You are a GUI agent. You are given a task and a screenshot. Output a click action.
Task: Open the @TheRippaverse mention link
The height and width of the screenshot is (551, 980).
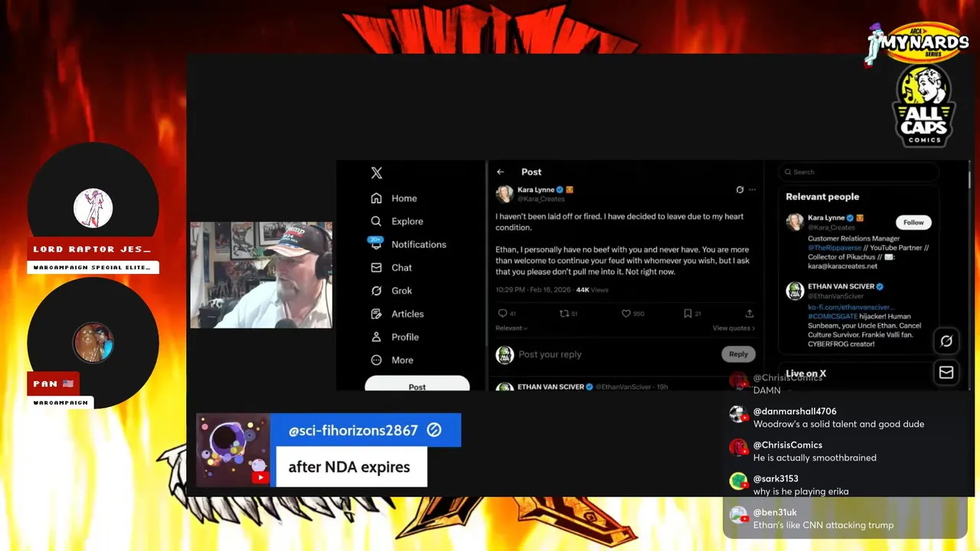coord(835,248)
